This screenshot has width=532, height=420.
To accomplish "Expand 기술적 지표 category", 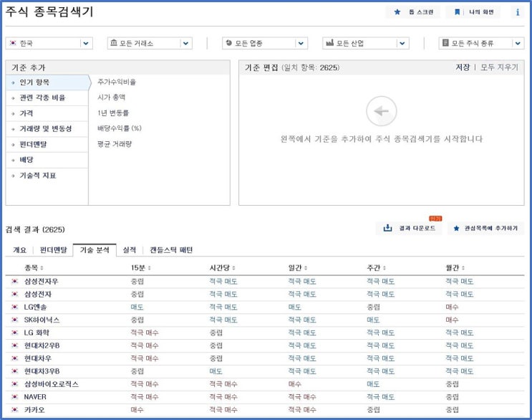I will coord(47,176).
